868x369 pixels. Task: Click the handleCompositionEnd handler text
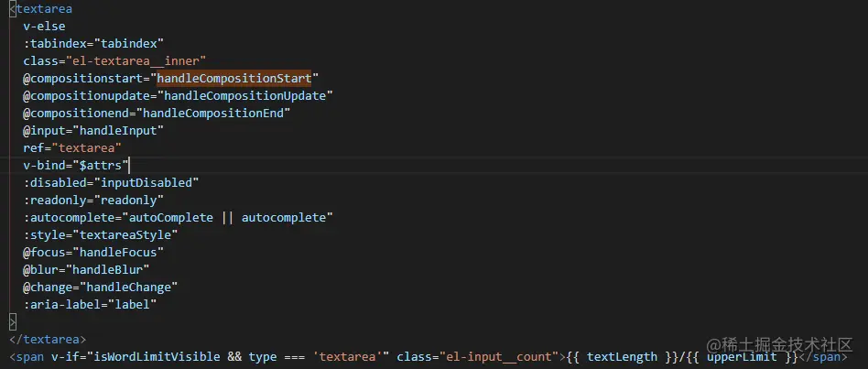(216, 113)
